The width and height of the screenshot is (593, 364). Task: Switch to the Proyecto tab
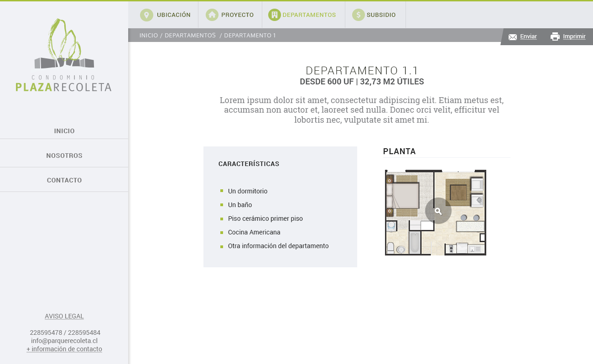(x=237, y=15)
